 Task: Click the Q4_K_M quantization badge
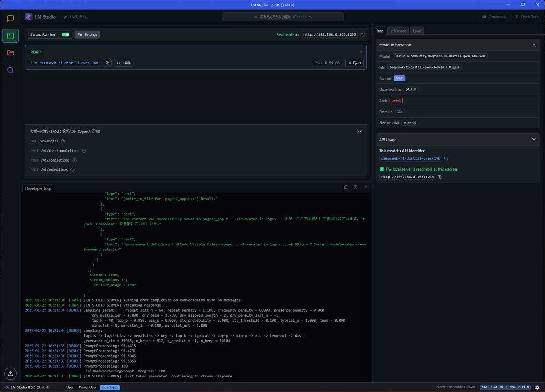[x=411, y=89]
